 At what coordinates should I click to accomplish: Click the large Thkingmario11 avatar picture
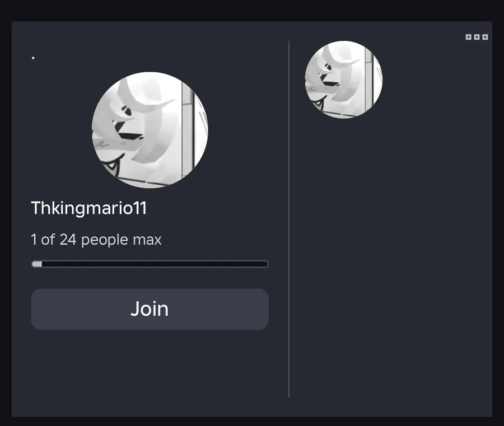click(150, 130)
